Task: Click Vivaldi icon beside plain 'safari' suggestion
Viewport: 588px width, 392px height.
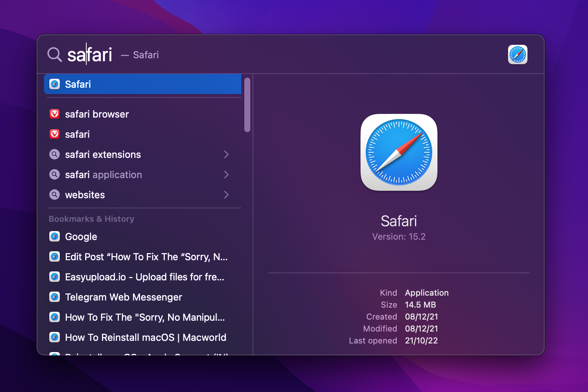Action: (x=55, y=134)
